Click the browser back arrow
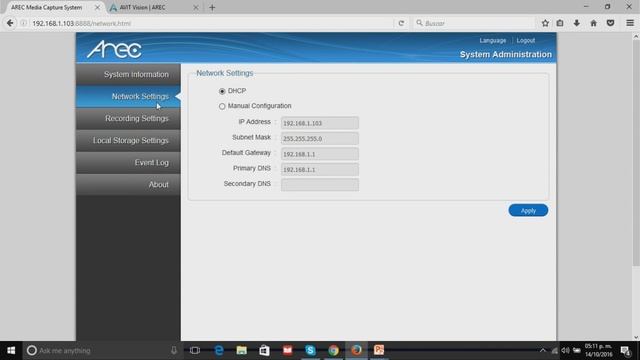640x360 pixels. (x=10, y=23)
